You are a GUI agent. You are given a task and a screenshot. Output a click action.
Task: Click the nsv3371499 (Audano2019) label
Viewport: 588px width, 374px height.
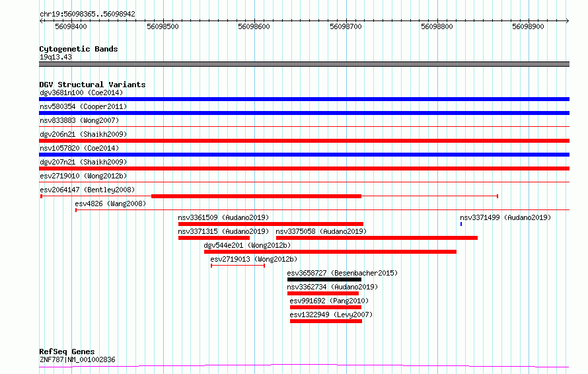click(505, 217)
